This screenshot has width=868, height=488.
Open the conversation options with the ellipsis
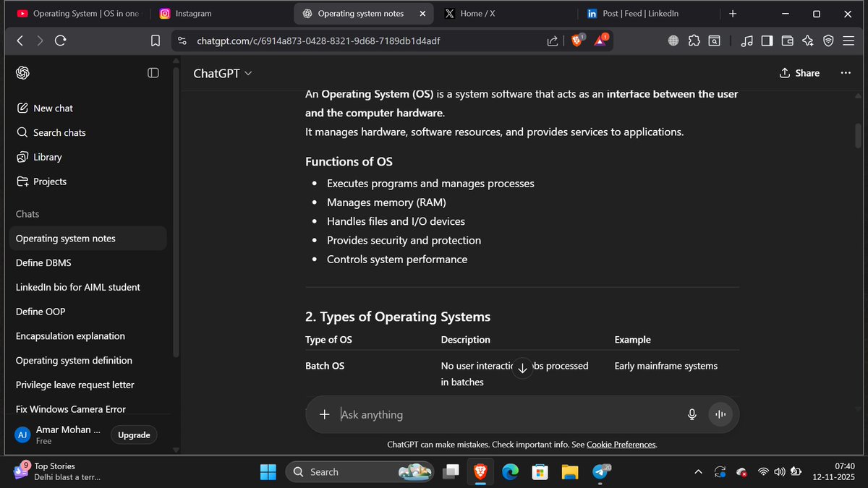pyautogui.click(x=845, y=73)
